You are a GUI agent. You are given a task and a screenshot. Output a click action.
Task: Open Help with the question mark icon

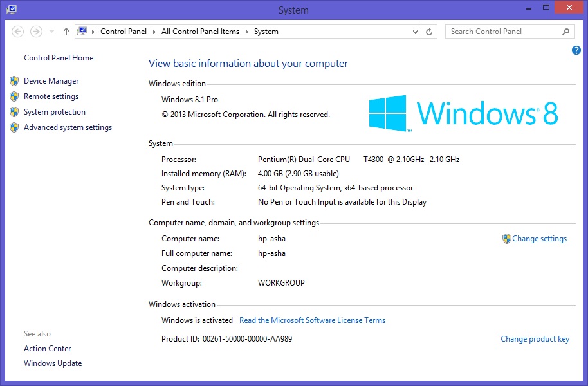(576, 50)
